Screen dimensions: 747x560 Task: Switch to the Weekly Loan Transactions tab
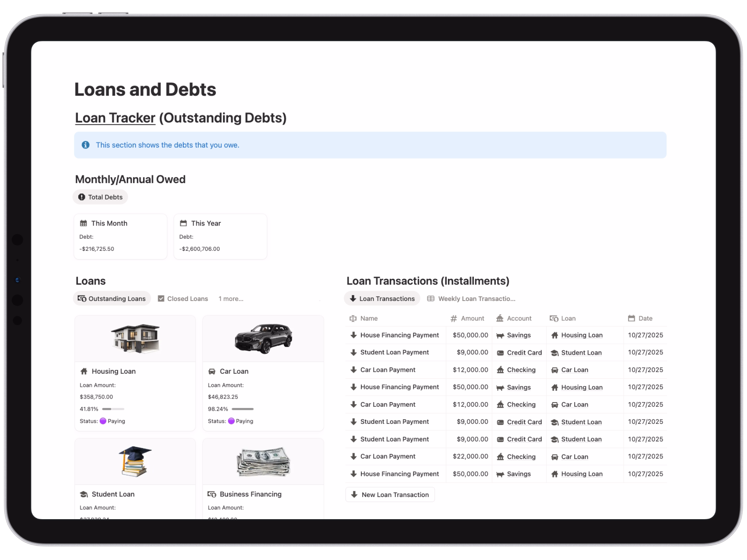click(x=471, y=299)
